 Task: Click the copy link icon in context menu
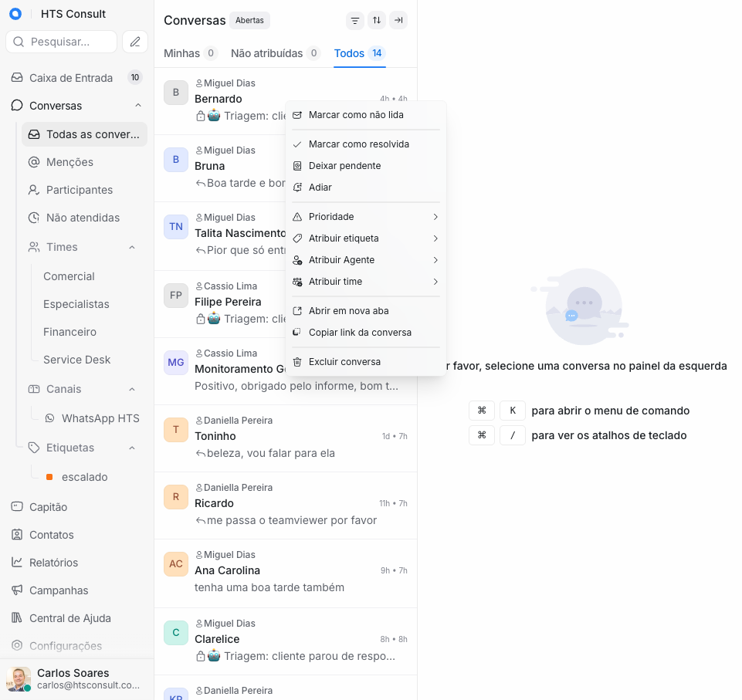pos(297,333)
